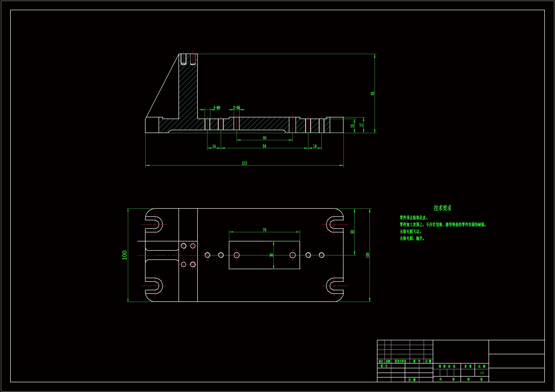The image size is (555, 392).
Task: Select the 2-Φ6 hole callout label
Action: (237, 107)
